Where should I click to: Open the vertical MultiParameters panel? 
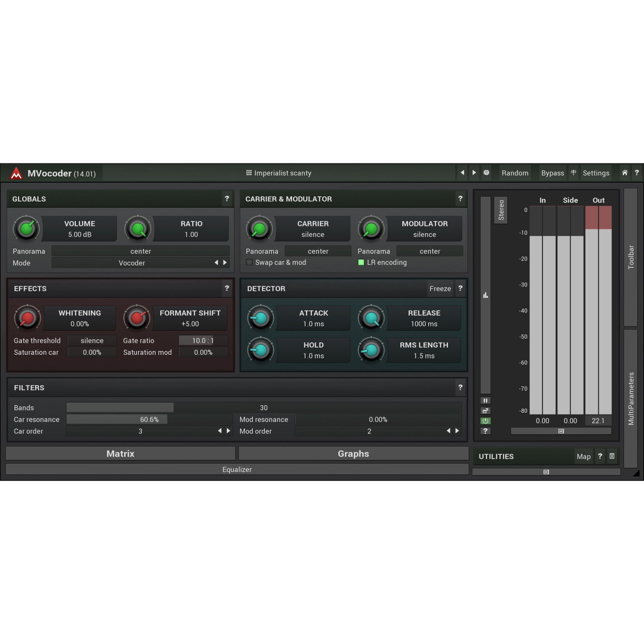click(631, 399)
